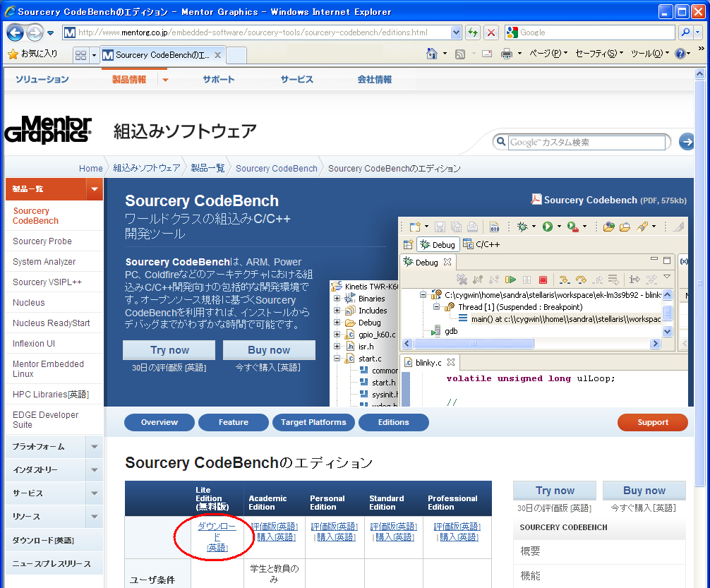Viewport: 710px width, 588px height.
Task: Open the ソリューション nav item
Action: click(42, 79)
